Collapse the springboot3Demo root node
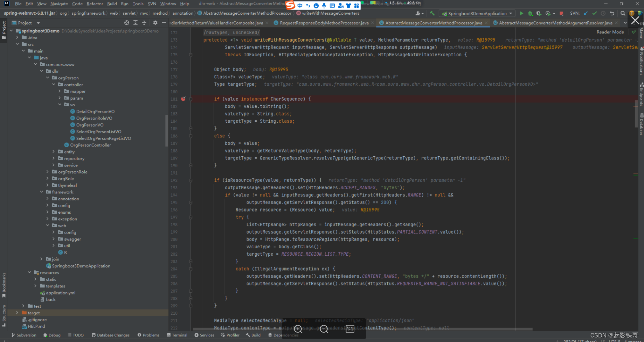644x342 pixels. click(x=11, y=31)
